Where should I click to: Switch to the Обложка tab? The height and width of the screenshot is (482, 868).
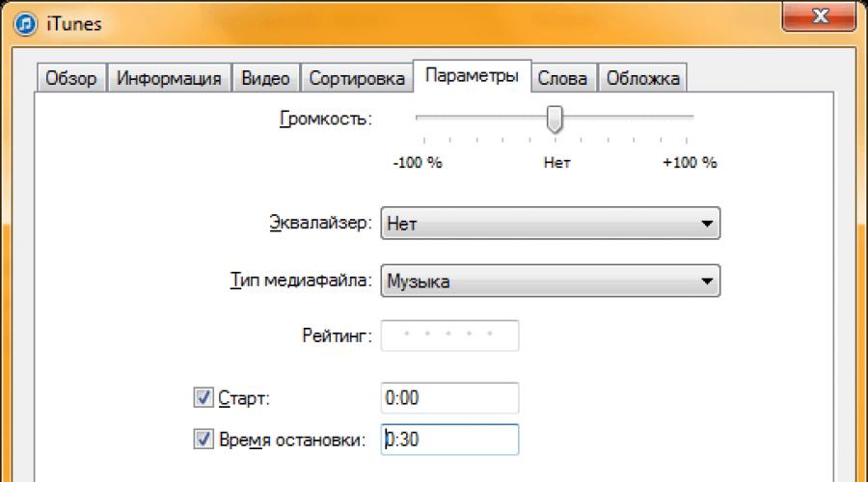coord(642,78)
